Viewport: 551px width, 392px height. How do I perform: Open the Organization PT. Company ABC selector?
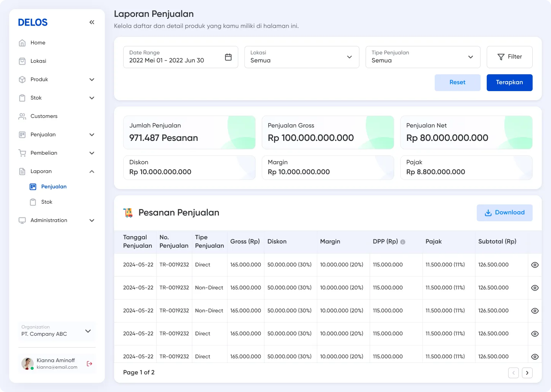click(x=57, y=331)
